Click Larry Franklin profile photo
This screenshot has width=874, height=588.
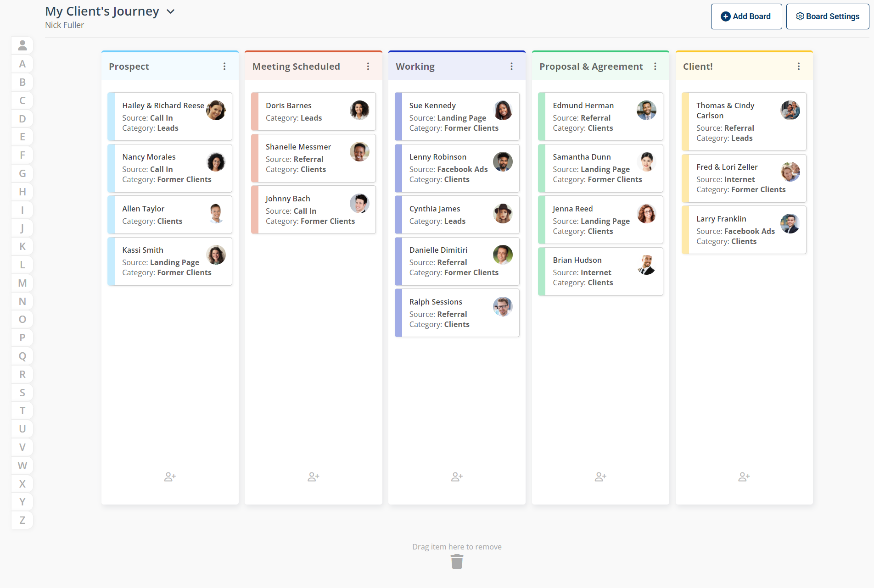coord(790,223)
